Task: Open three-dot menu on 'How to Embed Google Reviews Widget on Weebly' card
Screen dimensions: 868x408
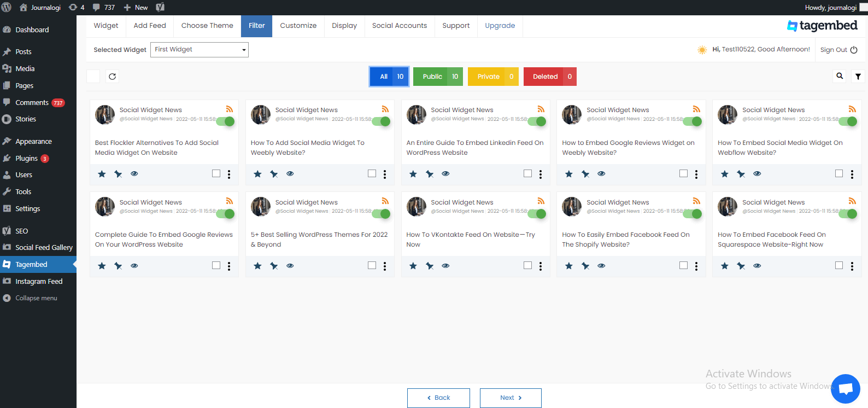Action: [696, 174]
